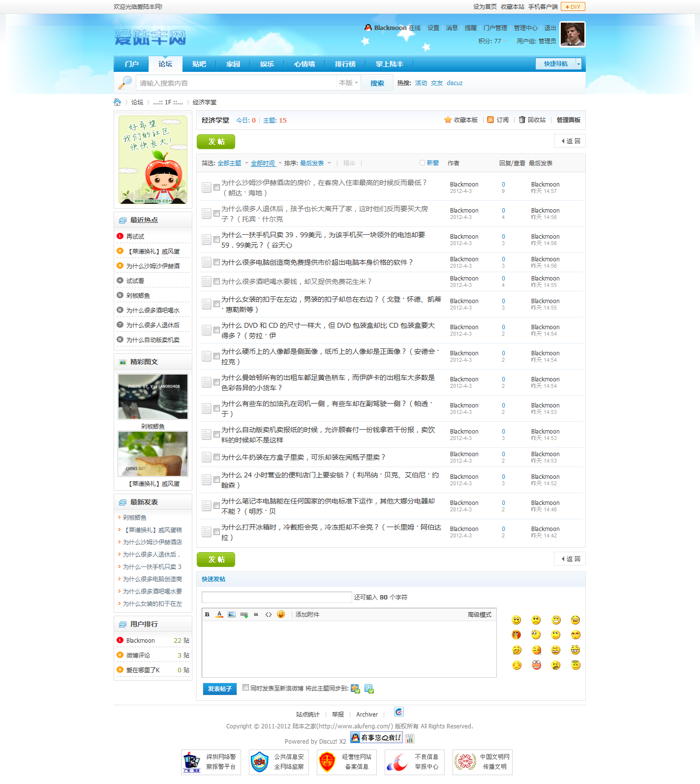Screen dimensions: 700x784
Task: Click the QZone sync icon
Action: coord(355,689)
